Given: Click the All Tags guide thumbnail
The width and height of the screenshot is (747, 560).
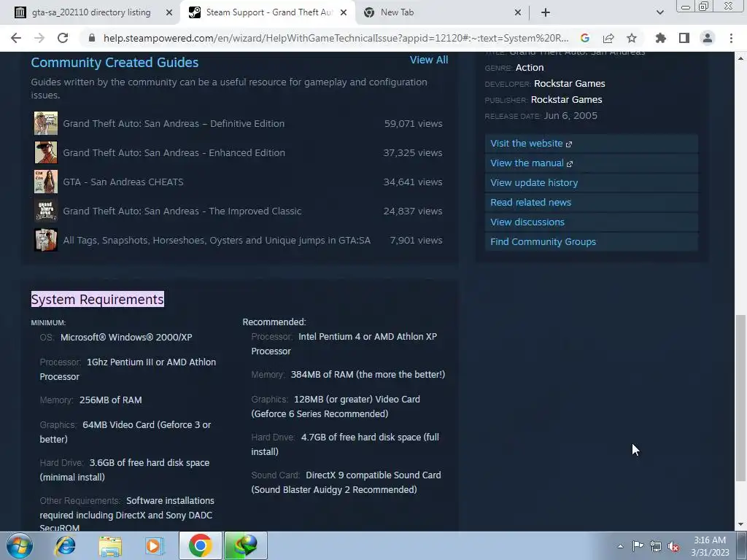Looking at the screenshot, I should click(46, 240).
